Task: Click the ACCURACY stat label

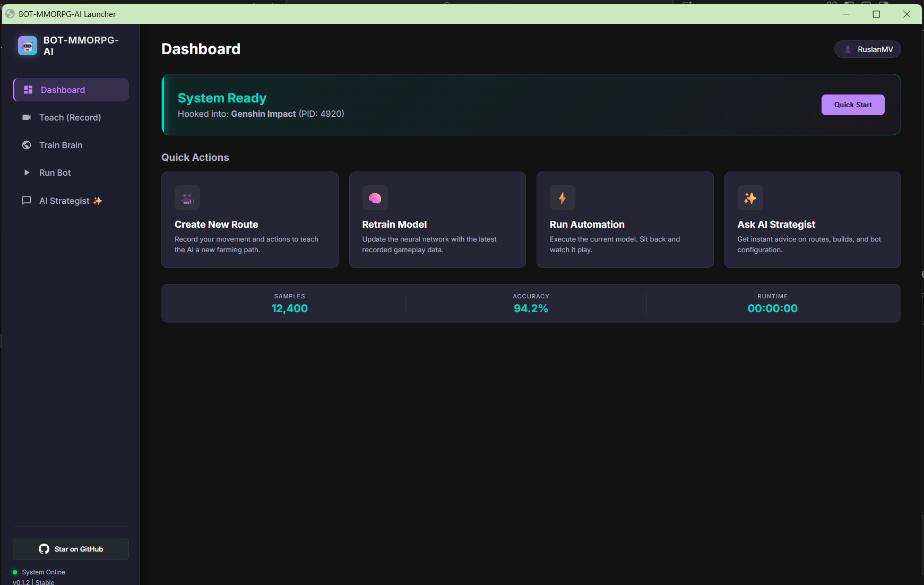Action: click(x=531, y=296)
